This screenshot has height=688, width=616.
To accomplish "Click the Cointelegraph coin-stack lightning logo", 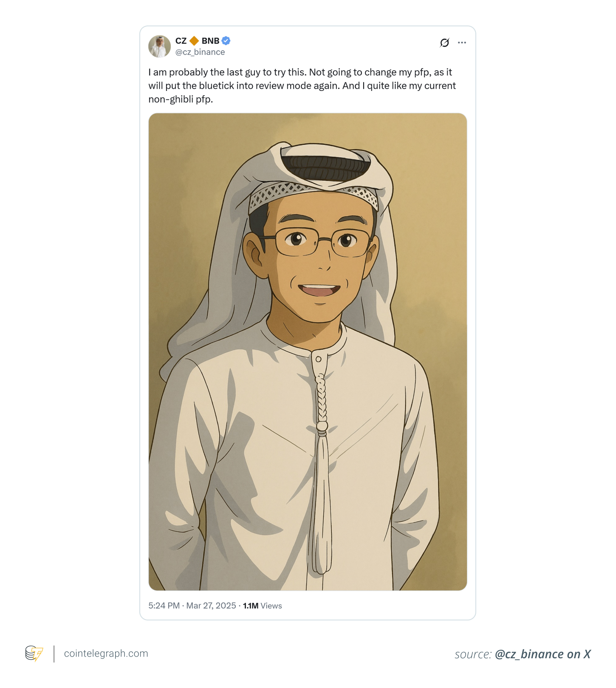I will point(34,654).
